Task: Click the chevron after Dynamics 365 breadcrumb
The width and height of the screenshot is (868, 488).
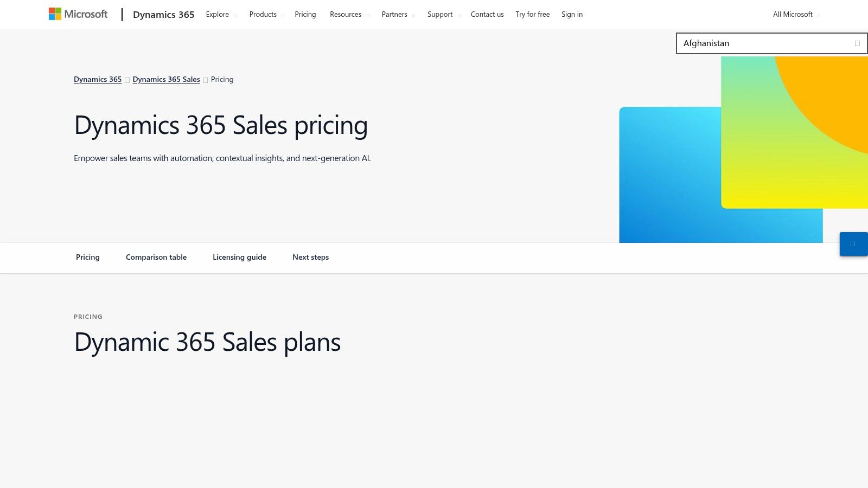Action: 127,79
